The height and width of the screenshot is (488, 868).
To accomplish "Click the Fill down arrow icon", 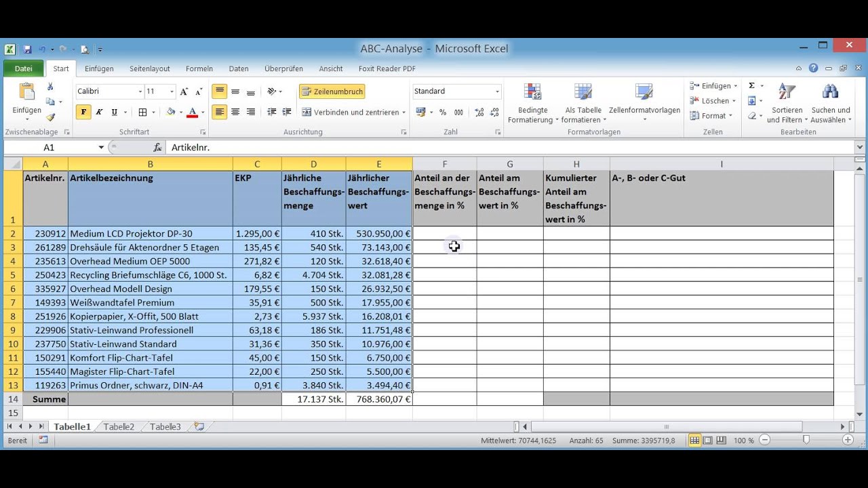I will pyautogui.click(x=751, y=101).
